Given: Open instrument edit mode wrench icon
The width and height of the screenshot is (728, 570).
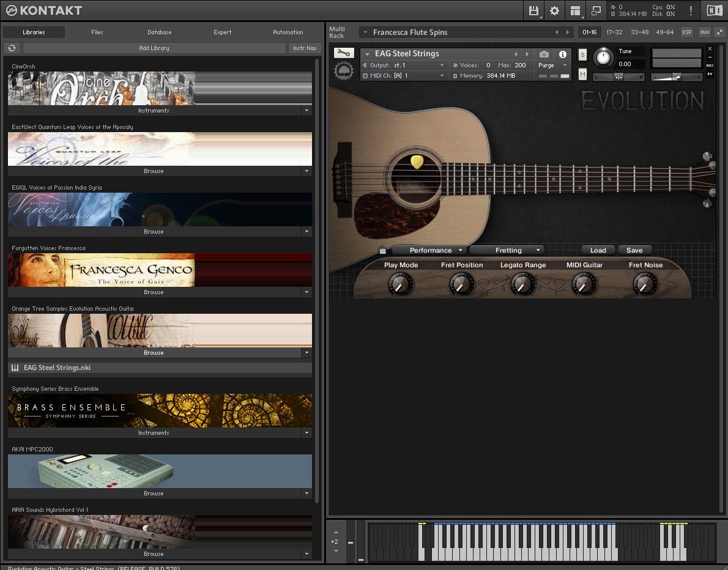Looking at the screenshot, I should coord(344,53).
